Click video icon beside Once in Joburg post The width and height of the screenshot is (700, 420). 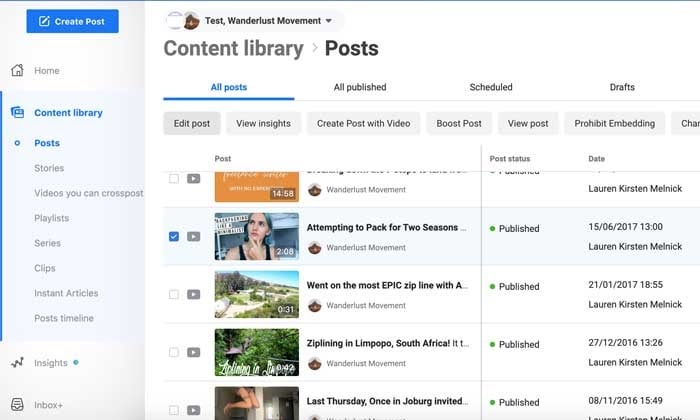click(x=193, y=410)
